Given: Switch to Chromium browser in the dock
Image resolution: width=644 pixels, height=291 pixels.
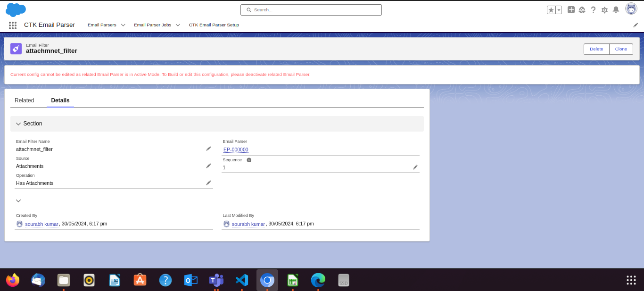Looking at the screenshot, I should [x=267, y=280].
